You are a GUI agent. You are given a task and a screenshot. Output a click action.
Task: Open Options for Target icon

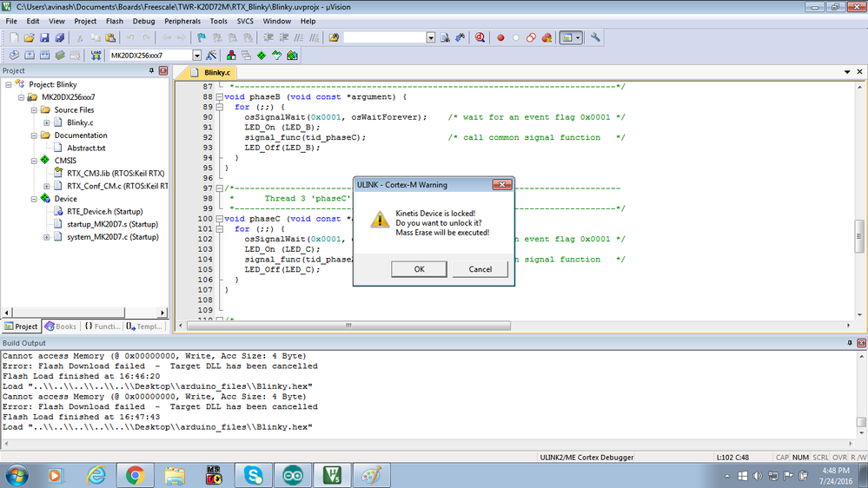pos(211,56)
